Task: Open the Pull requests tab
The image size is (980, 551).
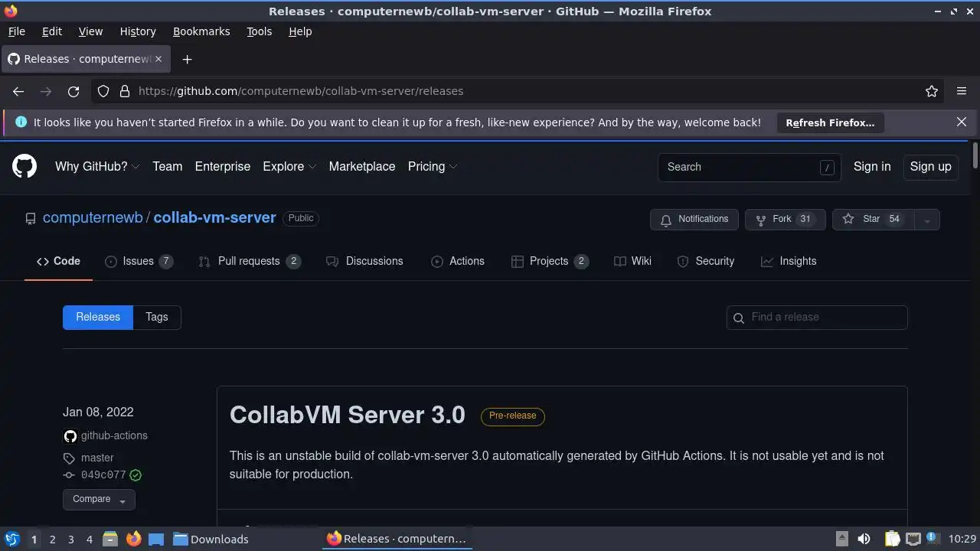Action: 250,262
